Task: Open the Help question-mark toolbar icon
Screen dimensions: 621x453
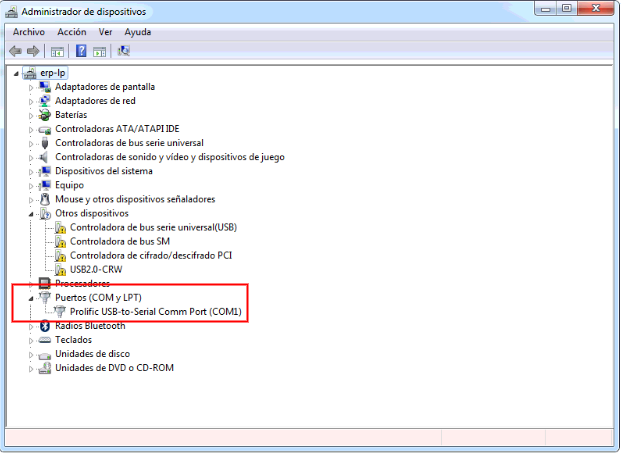Action: coord(81,51)
